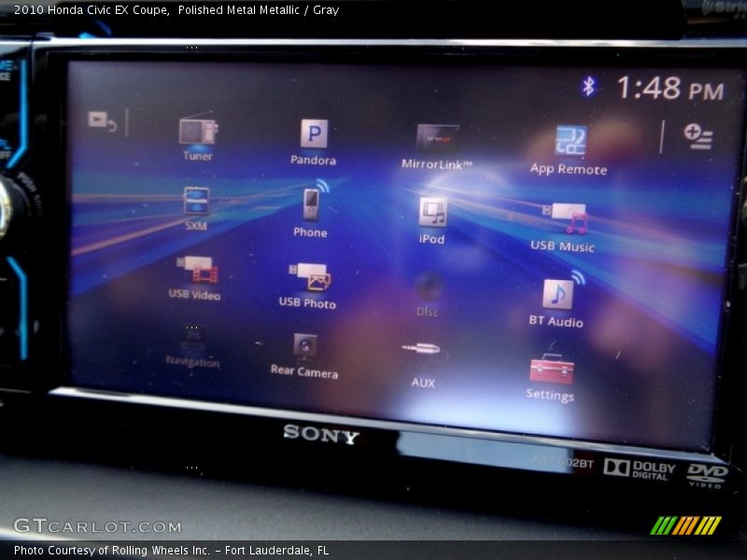Tap the return-to-playback icon
The image size is (747, 560).
pos(102,121)
